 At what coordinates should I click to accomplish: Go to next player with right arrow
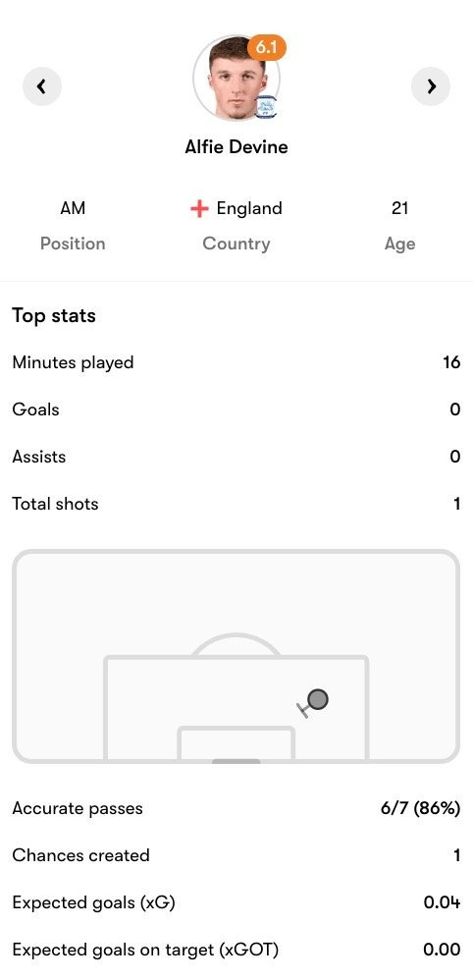coord(431,86)
